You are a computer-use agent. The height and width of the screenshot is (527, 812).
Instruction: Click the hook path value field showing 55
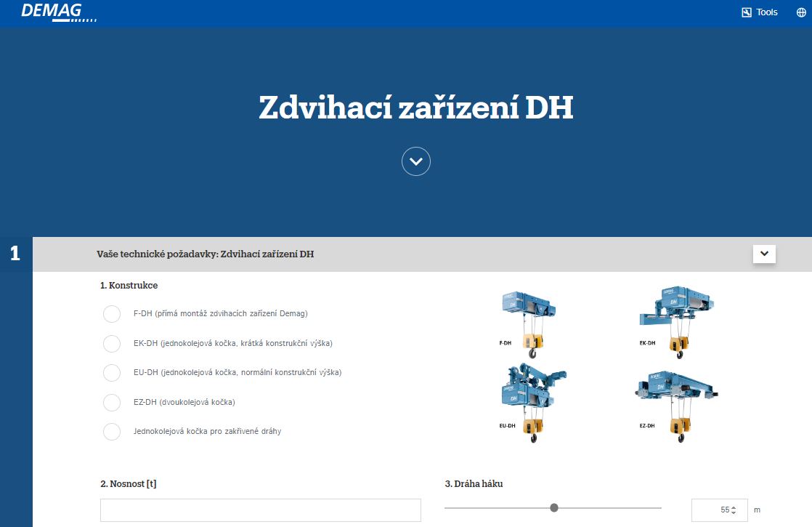pyautogui.click(x=719, y=510)
